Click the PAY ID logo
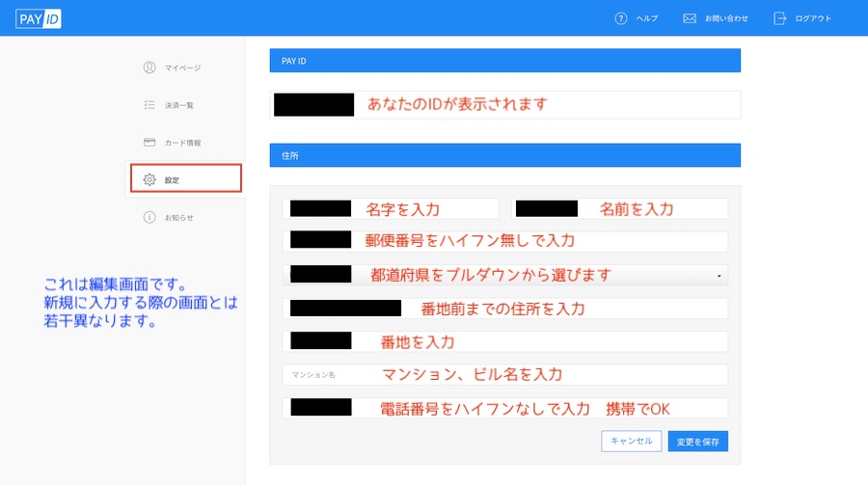The image size is (868, 485). click(x=39, y=19)
